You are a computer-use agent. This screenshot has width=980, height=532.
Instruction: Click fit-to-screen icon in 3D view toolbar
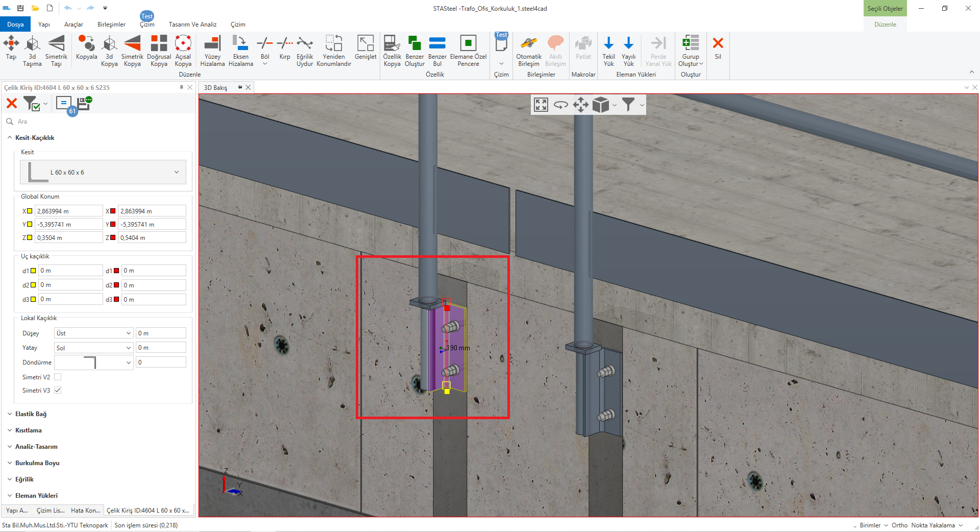541,105
